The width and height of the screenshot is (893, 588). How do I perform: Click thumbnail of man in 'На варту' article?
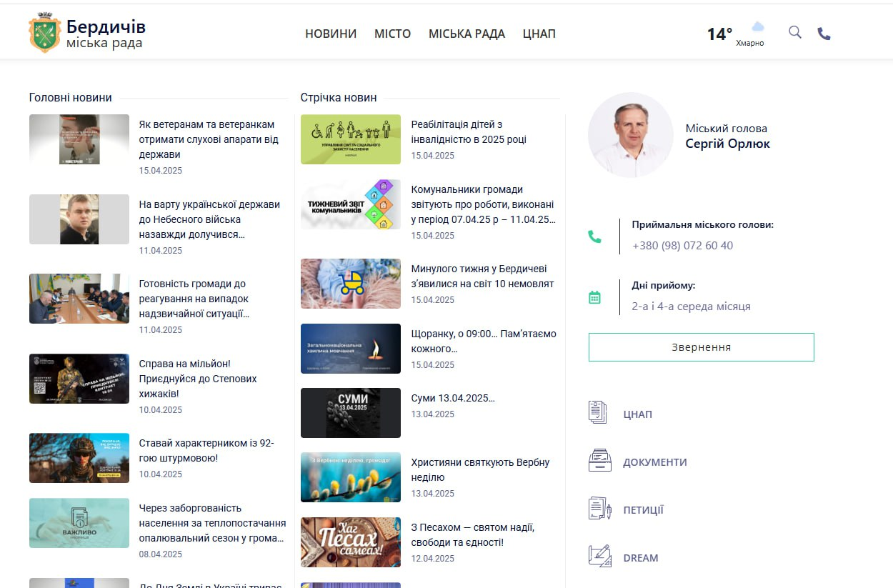[79, 219]
